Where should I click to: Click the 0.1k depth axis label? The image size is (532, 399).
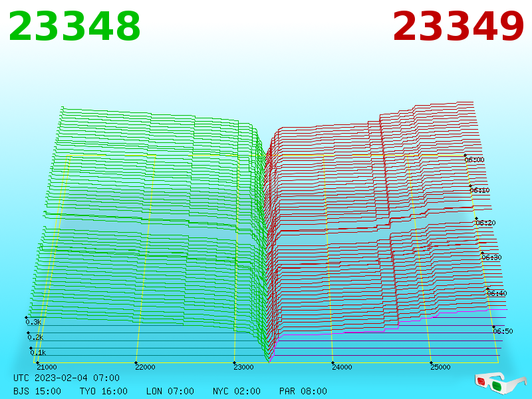[38, 352]
